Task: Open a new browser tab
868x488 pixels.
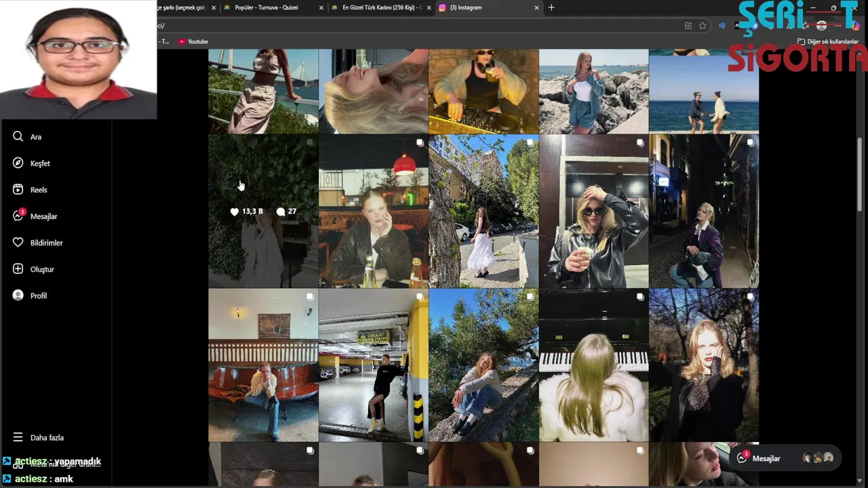Action: [551, 7]
